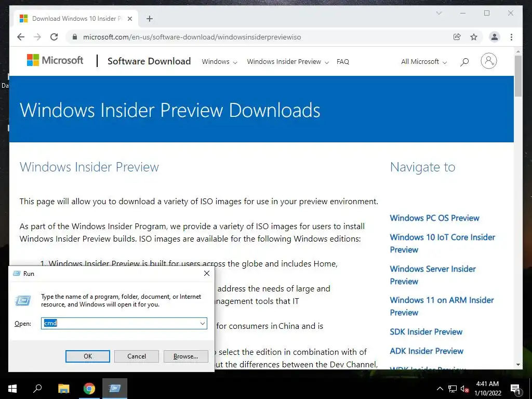Click Browse... in the Run dialog

pyautogui.click(x=185, y=356)
